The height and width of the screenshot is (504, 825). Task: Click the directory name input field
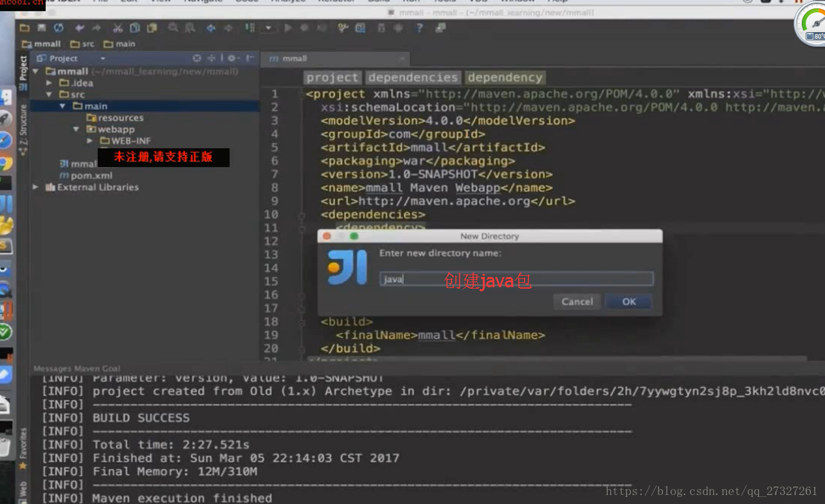(x=516, y=279)
